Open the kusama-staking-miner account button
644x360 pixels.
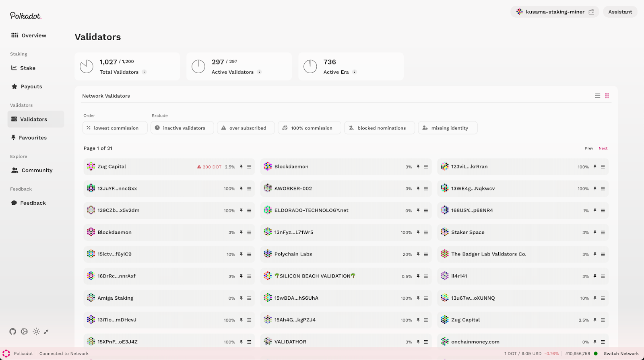click(x=555, y=12)
